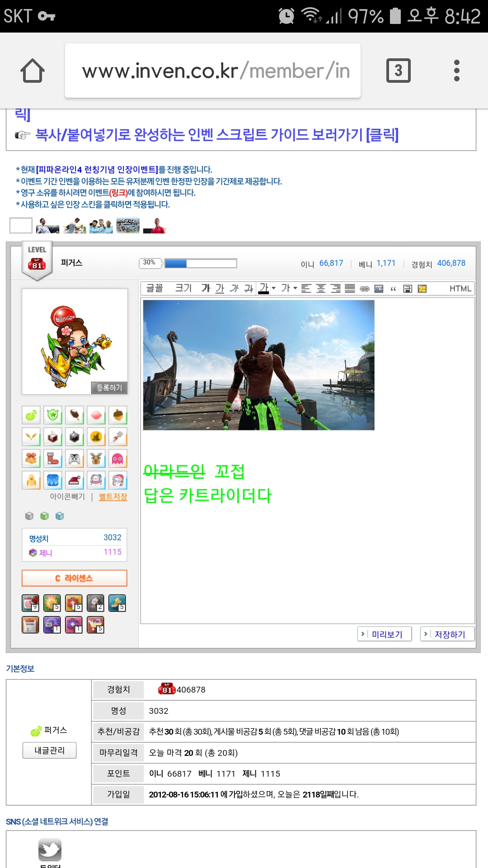Click the 30% experience progress bar
The image size is (488, 868).
click(x=201, y=263)
